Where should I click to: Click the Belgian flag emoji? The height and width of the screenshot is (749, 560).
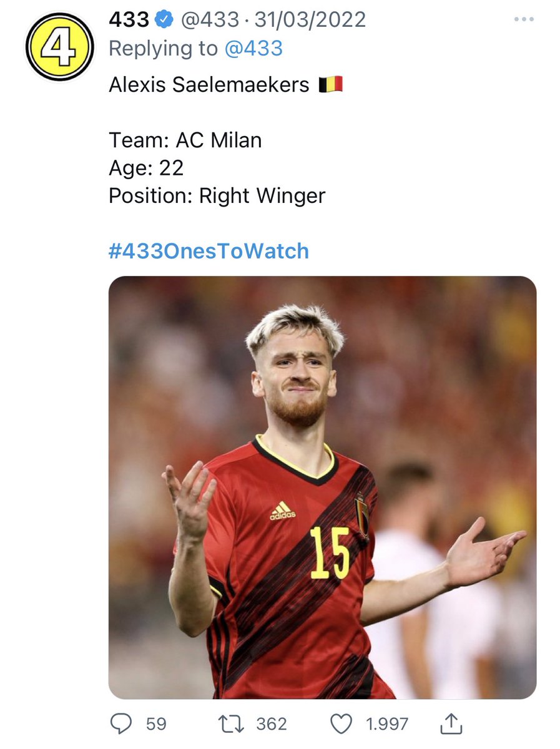pos(331,85)
